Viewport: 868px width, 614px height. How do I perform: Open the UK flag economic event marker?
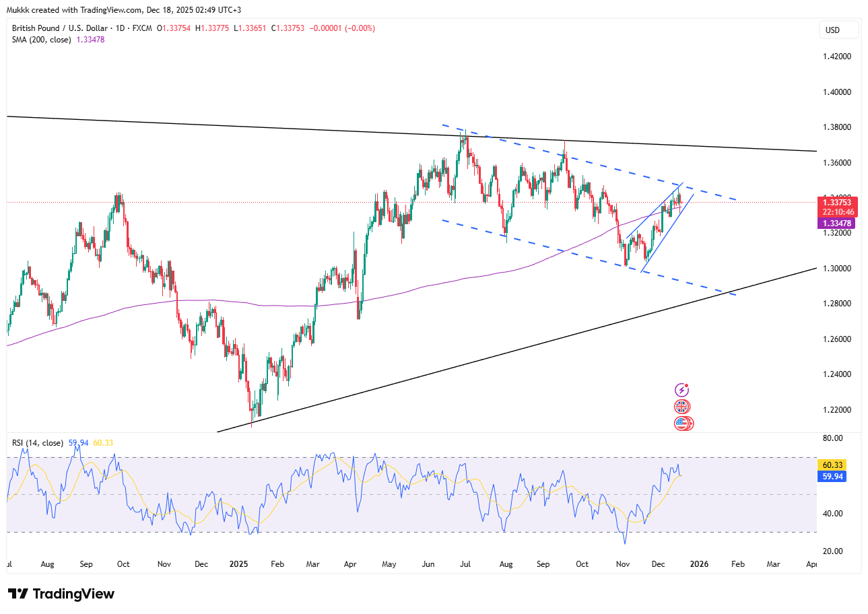pos(682,407)
